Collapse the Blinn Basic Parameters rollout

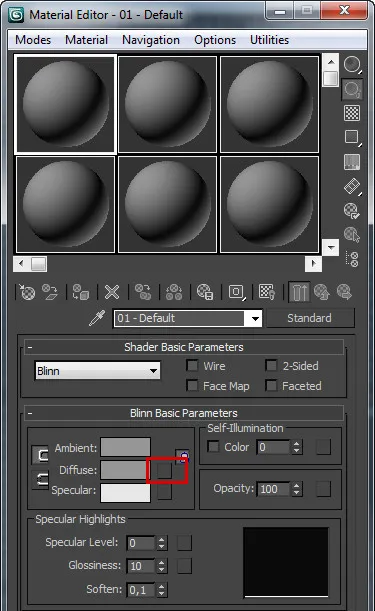coord(184,413)
